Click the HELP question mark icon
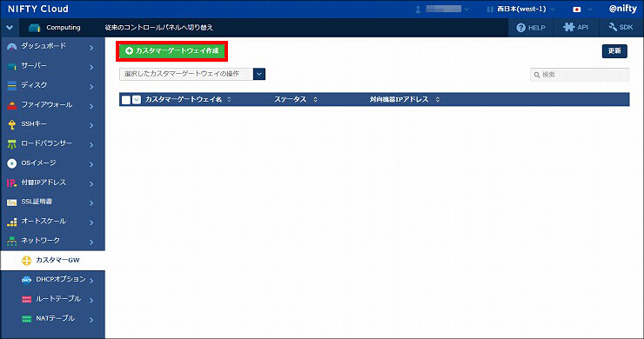 (520, 28)
